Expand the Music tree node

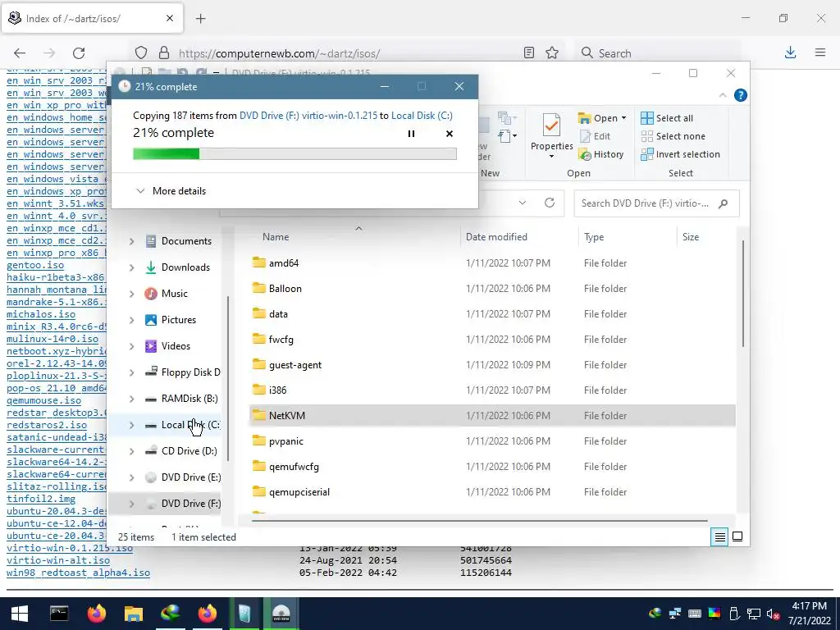pos(132,294)
